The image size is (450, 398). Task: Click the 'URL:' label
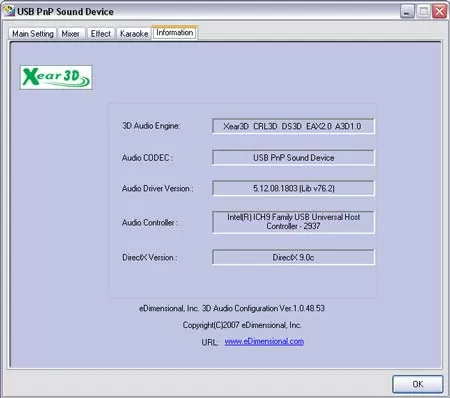(210, 342)
